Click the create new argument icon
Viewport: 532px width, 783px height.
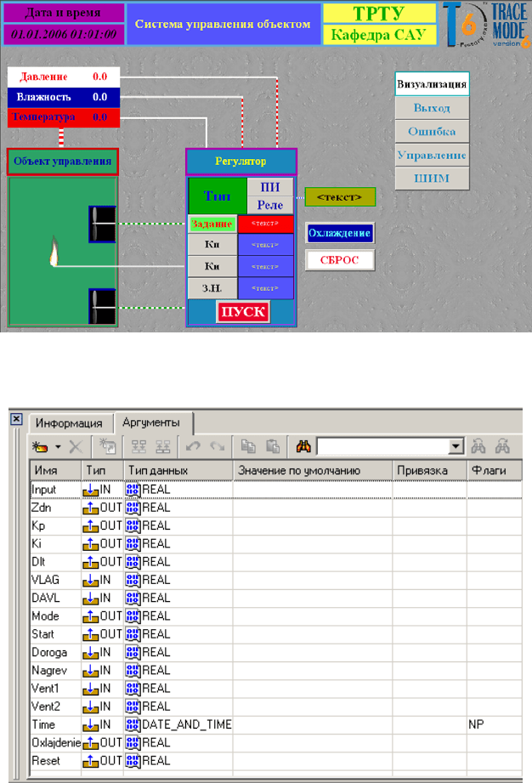coord(39,445)
